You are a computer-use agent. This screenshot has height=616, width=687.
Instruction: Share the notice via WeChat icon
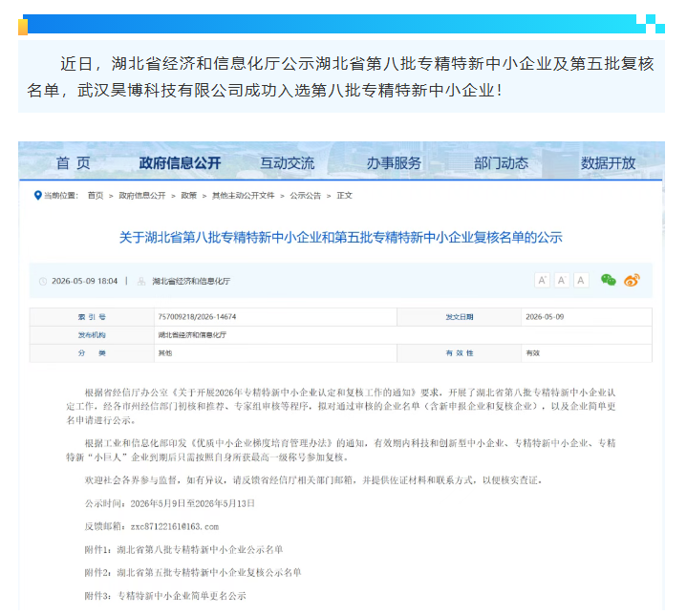pyautogui.click(x=608, y=280)
